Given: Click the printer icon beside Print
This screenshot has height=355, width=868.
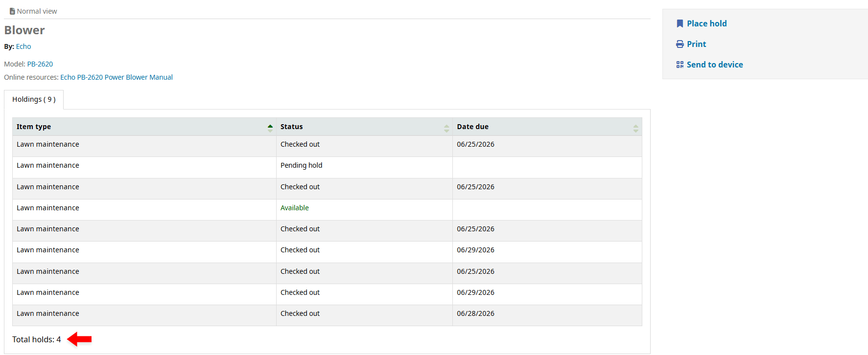Looking at the screenshot, I should [x=680, y=44].
